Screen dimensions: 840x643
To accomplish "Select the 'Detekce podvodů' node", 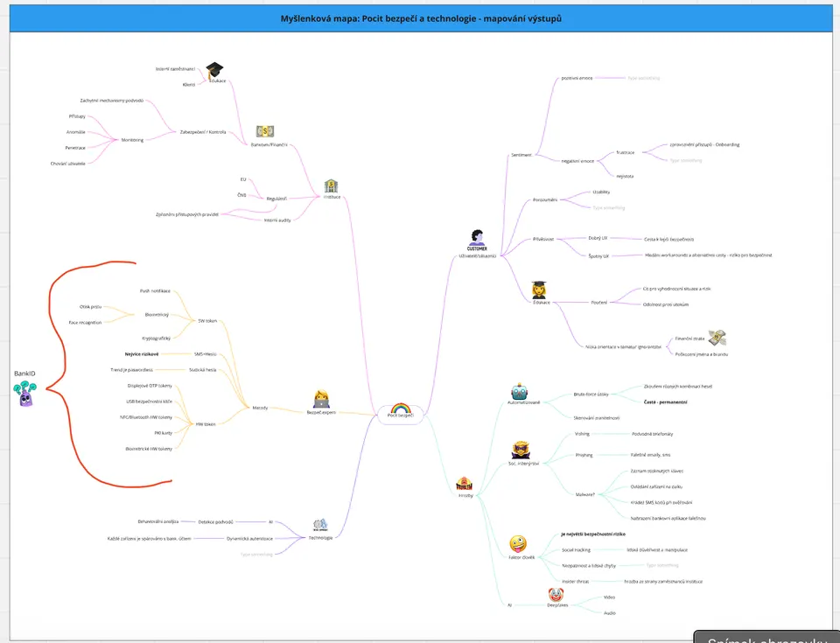I will click(x=216, y=522).
